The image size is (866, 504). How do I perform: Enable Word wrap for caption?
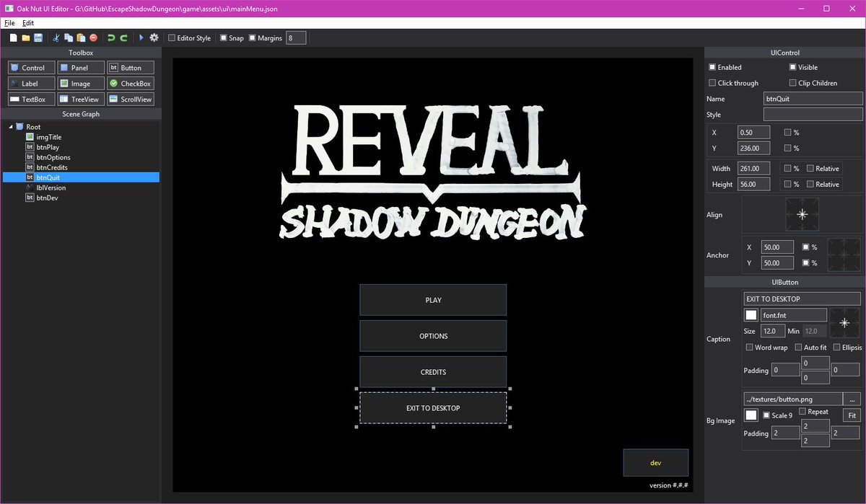pyautogui.click(x=749, y=347)
